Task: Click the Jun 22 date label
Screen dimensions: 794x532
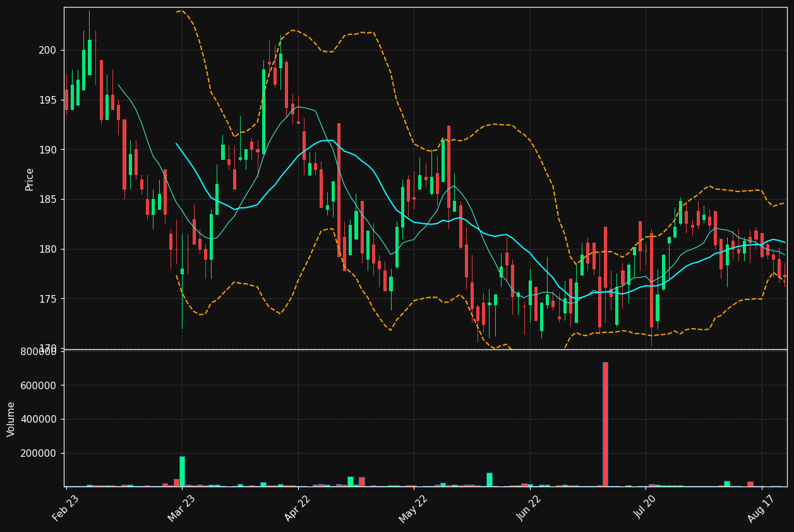Action: [x=529, y=508]
